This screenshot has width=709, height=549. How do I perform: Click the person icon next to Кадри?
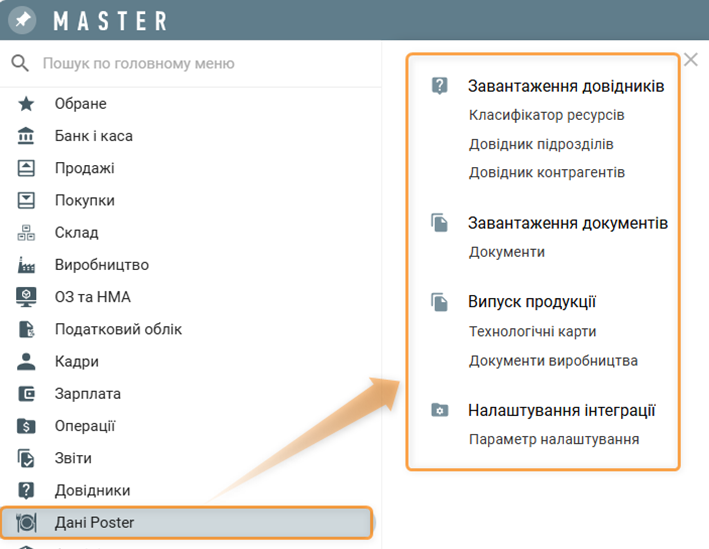[x=26, y=362]
